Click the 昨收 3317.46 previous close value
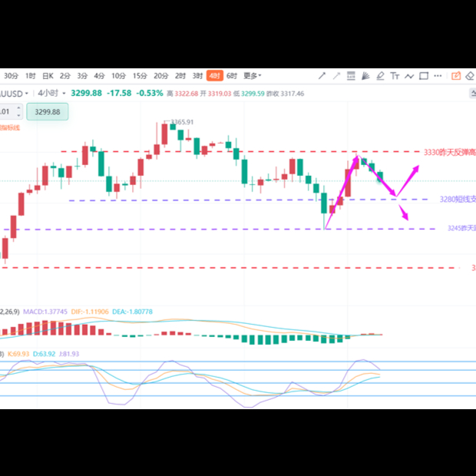The image size is (476, 476). [x=285, y=94]
